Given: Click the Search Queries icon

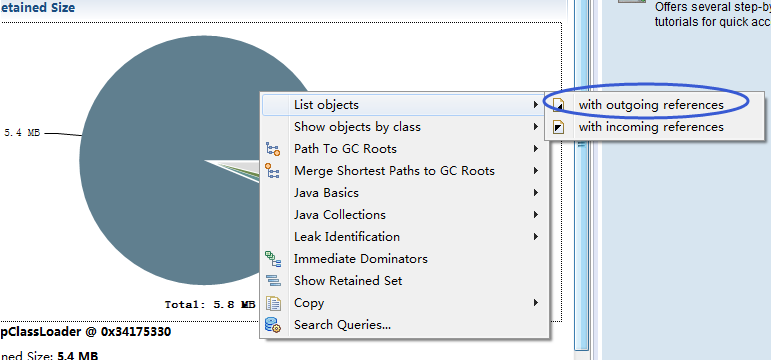Looking at the screenshot, I should click(x=273, y=325).
